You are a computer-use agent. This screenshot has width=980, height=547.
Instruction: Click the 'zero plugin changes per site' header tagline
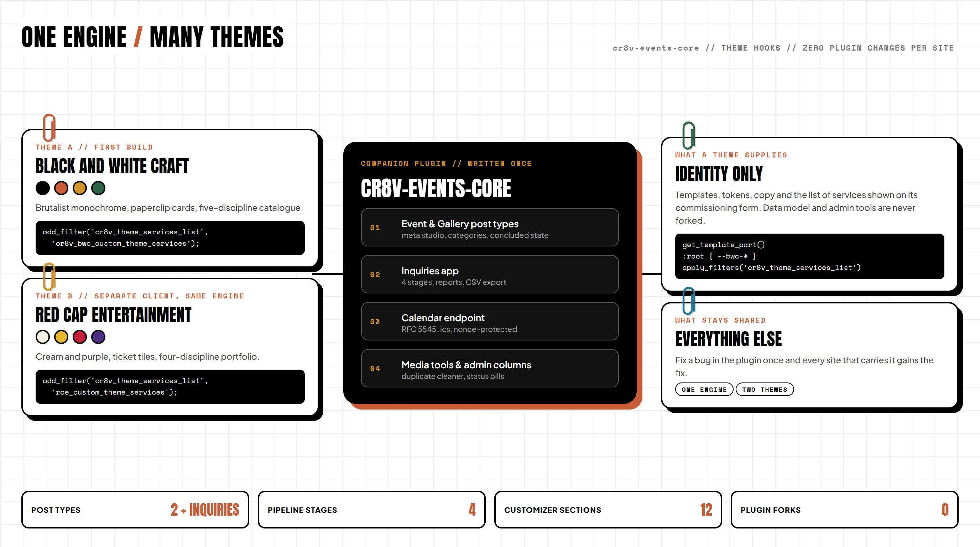[x=878, y=48]
